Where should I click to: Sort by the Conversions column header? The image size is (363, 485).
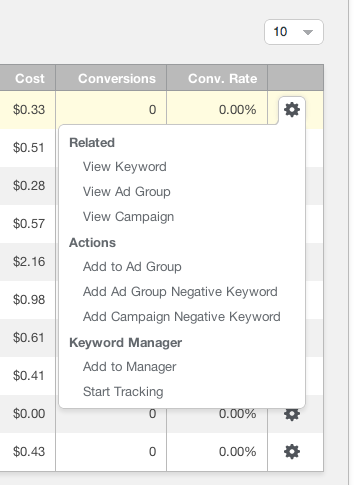(117, 79)
